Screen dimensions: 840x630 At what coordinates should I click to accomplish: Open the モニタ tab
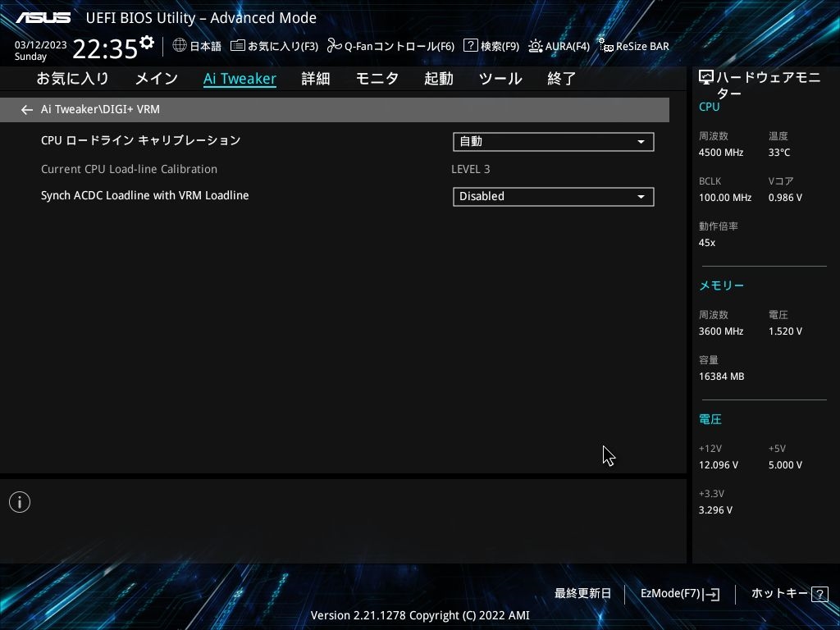377,79
